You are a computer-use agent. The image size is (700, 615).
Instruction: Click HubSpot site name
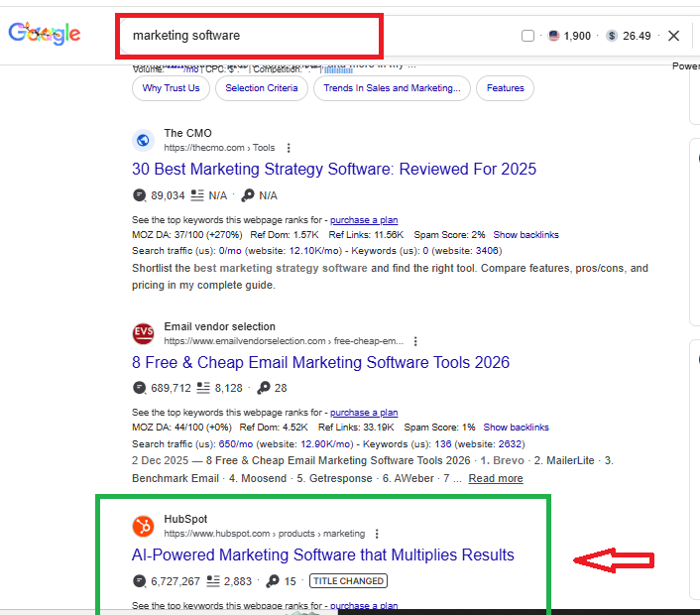click(x=185, y=519)
